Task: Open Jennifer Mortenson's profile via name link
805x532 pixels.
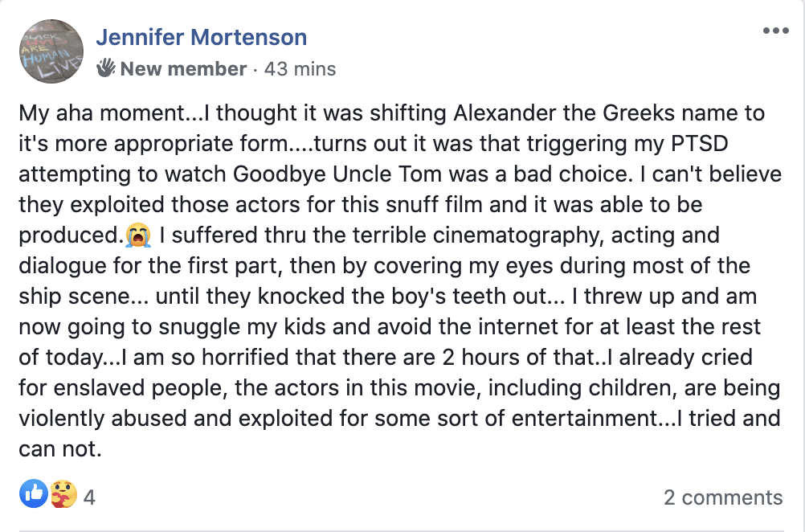Action: tap(201, 37)
